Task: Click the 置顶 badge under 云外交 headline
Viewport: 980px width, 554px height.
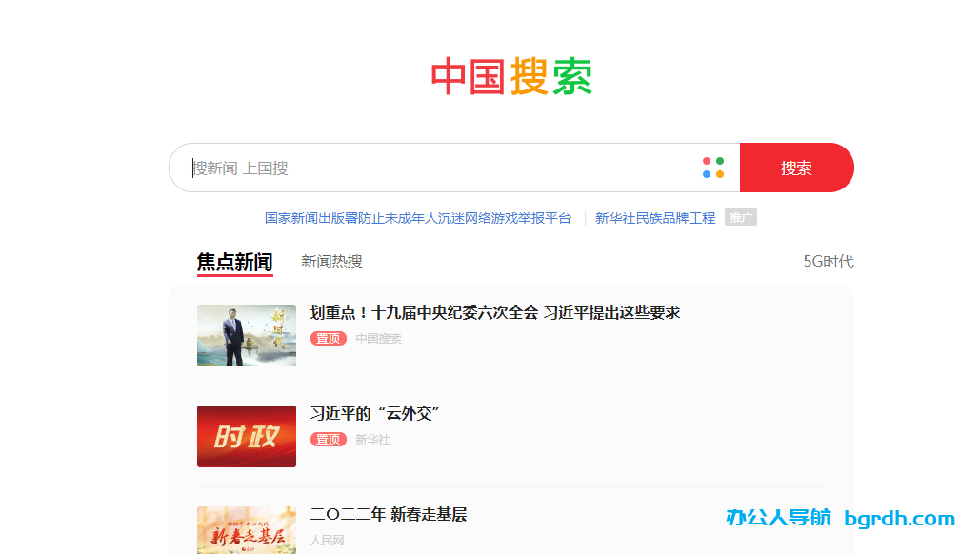Action: 329,440
